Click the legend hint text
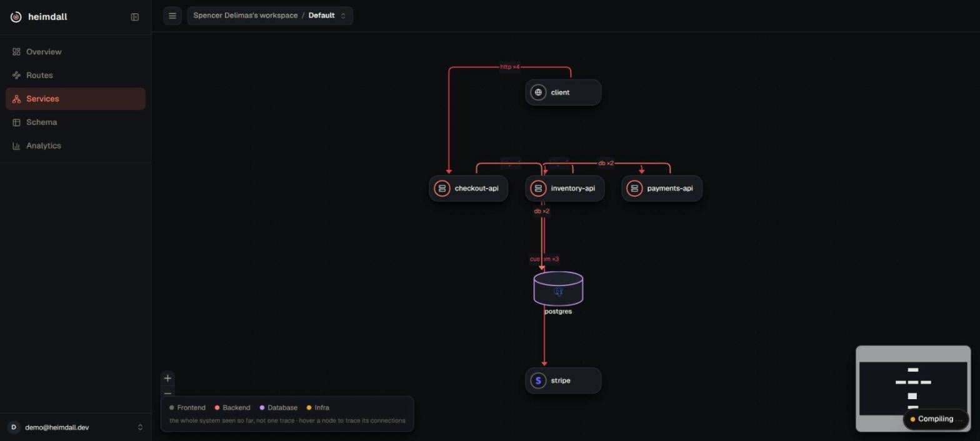Viewport: 980px width, 441px height. coord(287,420)
